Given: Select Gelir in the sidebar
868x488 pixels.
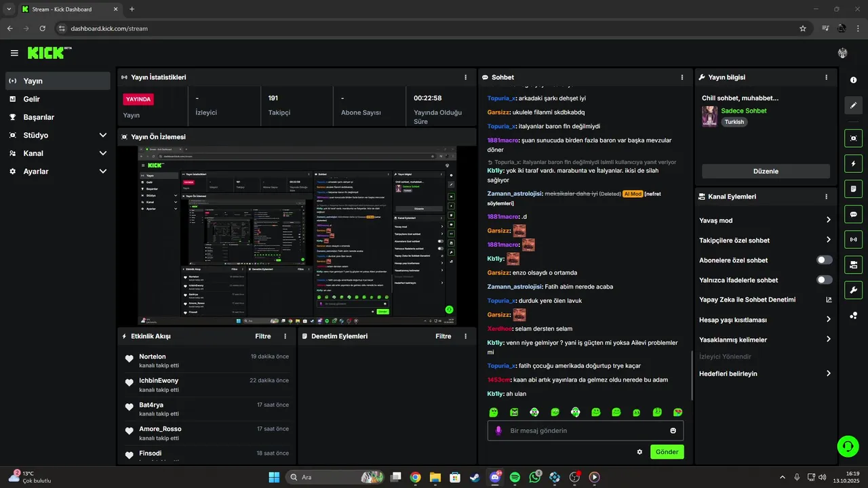Looking at the screenshot, I should (x=58, y=99).
